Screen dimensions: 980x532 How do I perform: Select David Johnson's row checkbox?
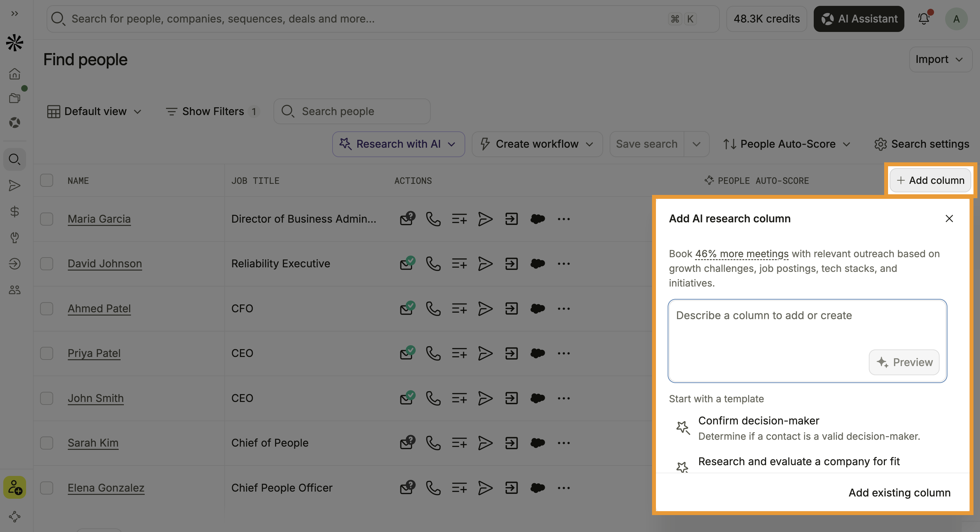pos(47,263)
